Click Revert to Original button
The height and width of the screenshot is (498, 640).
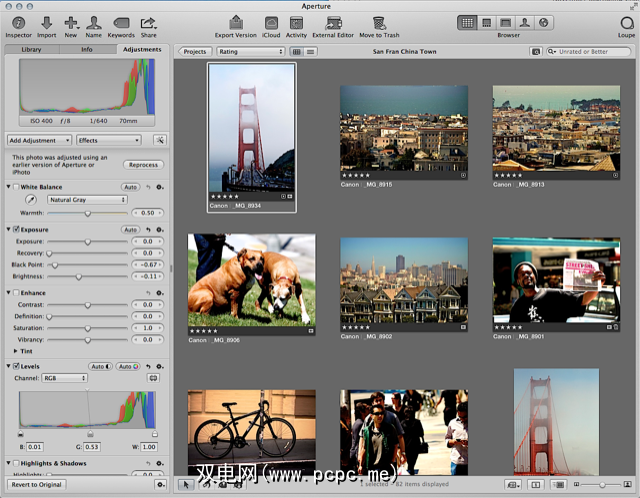pyautogui.click(x=37, y=484)
